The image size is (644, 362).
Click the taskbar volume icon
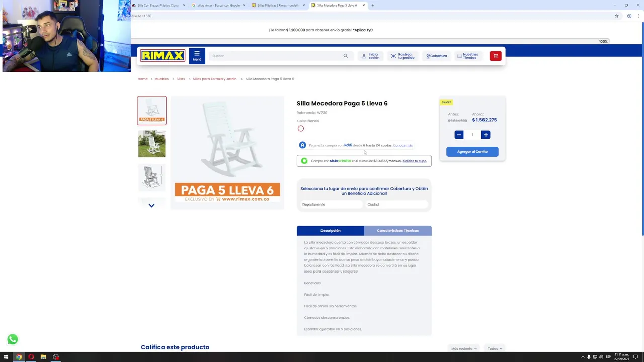click(x=601, y=357)
